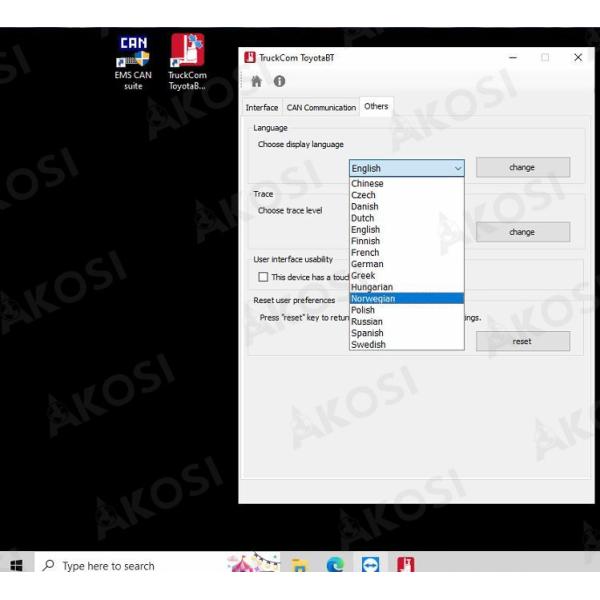Switch to the Interface tab
Screen dimensions: 600x600
(262, 107)
